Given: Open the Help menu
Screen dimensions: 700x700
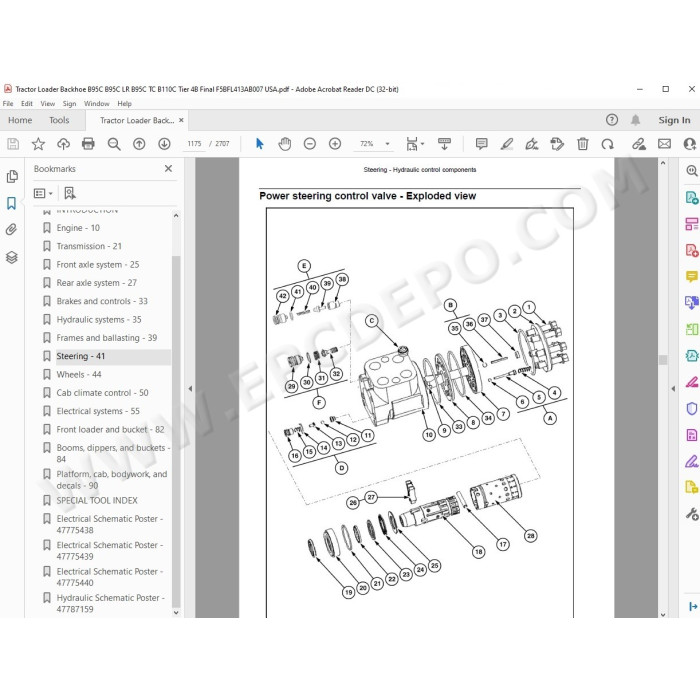Looking at the screenshot, I should [125, 104].
